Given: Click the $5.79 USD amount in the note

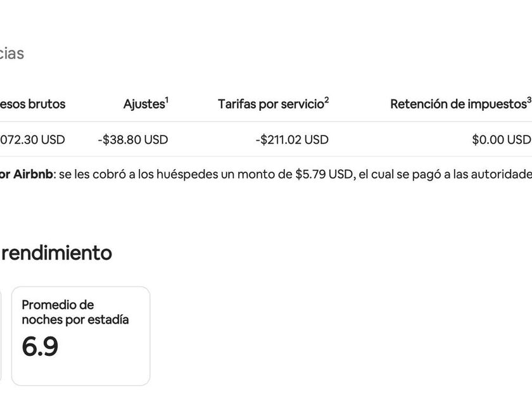Looking at the screenshot, I should [323, 174].
